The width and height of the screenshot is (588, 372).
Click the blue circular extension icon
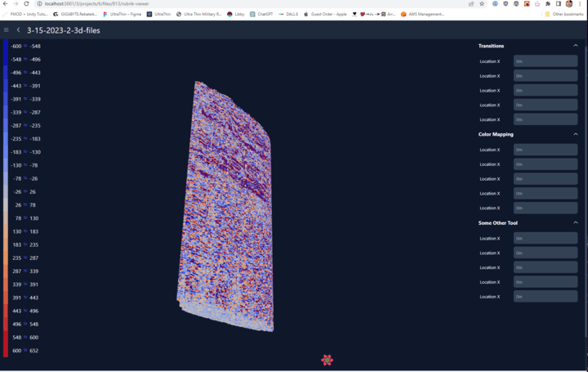495,4
